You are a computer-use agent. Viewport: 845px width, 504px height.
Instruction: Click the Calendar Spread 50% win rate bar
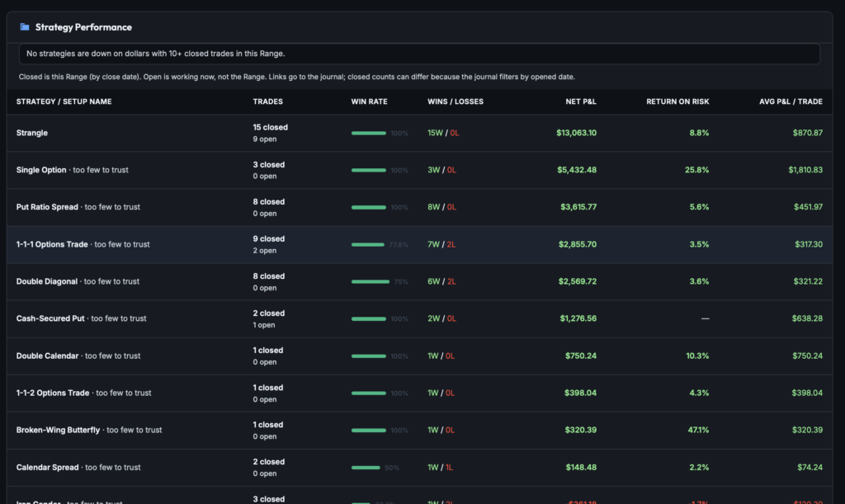366,468
